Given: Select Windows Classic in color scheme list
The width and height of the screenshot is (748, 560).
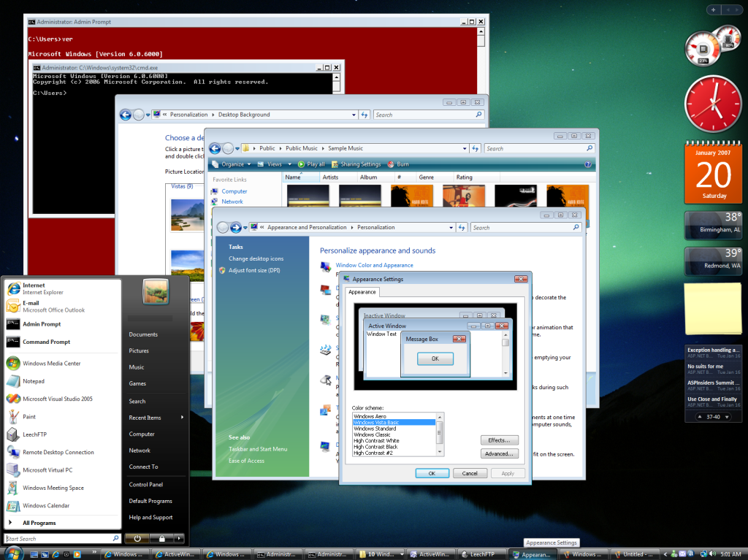Looking at the screenshot, I should tap(372, 434).
